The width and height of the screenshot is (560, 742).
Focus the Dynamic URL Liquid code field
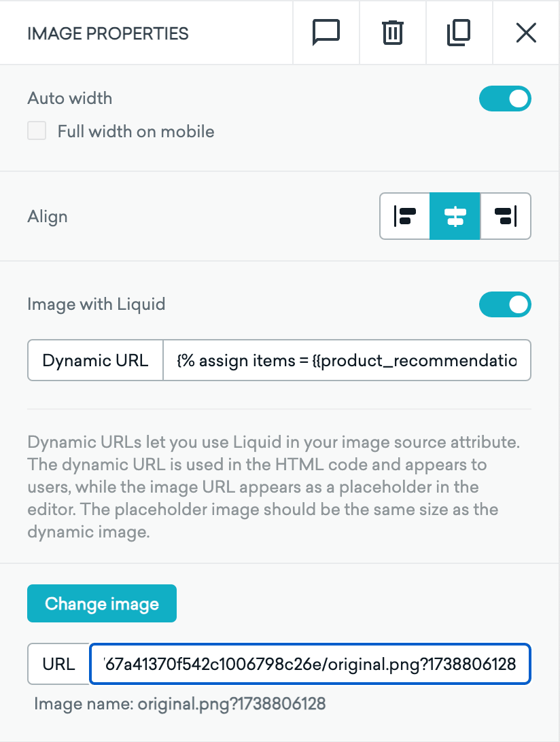click(347, 360)
